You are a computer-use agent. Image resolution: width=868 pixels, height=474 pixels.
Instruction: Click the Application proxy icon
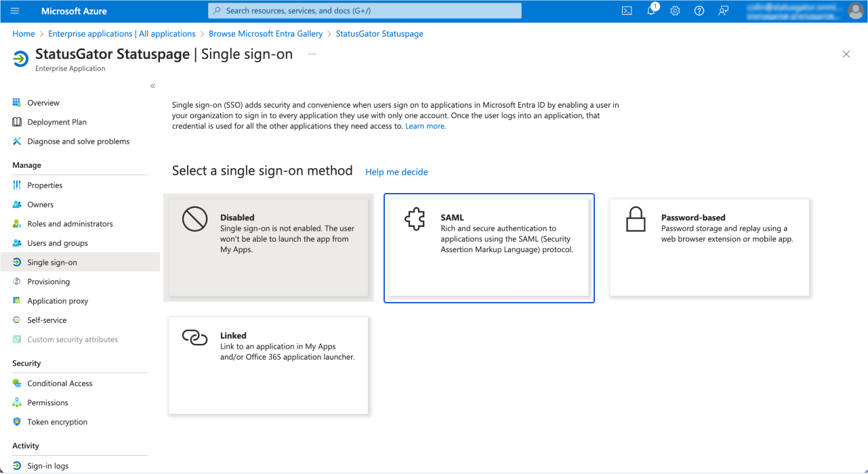click(17, 301)
